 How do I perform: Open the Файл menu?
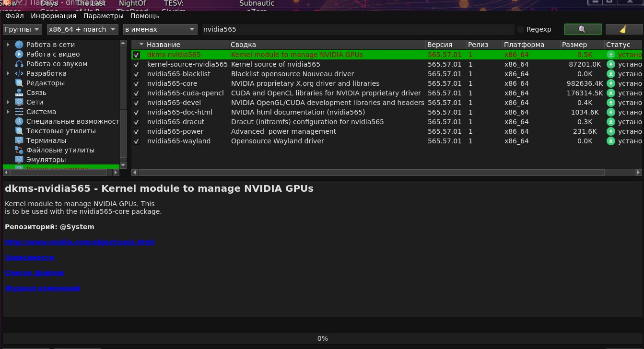pyautogui.click(x=14, y=16)
